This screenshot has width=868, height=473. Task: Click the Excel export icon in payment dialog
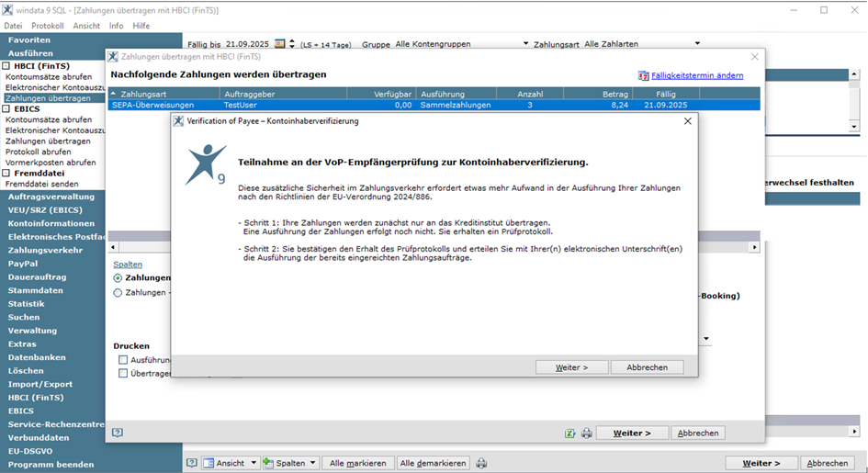[570, 434]
